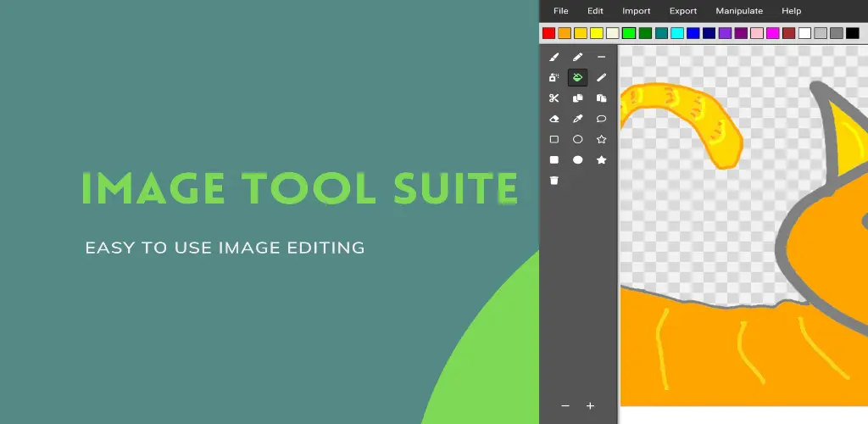Select the paintbrush tool
Image resolution: width=868 pixels, height=424 pixels.
(554, 57)
